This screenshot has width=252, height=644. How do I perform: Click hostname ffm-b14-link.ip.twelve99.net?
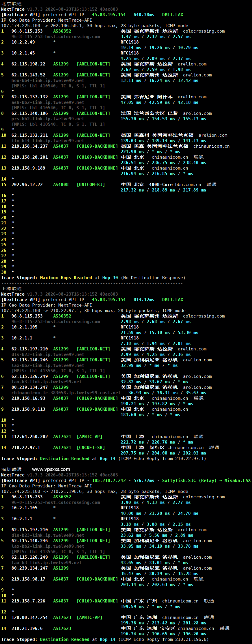pos(48,141)
